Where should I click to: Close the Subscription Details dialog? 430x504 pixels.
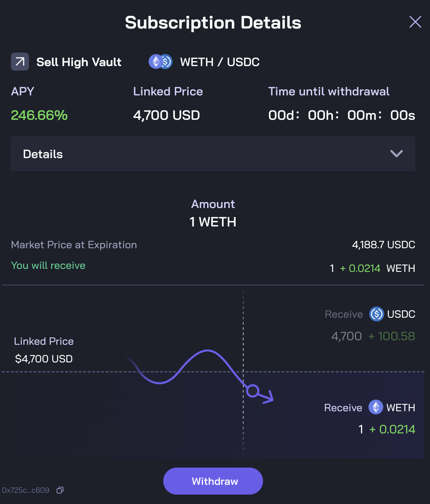(415, 22)
